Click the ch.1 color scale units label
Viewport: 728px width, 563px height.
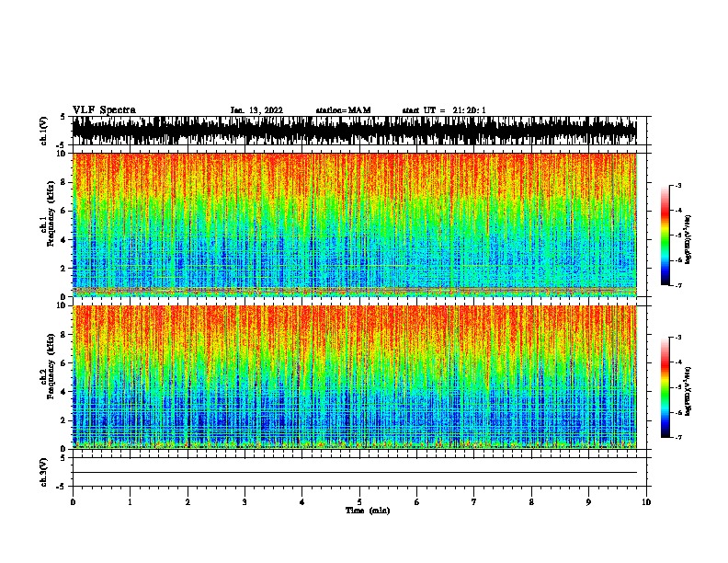tap(688, 239)
